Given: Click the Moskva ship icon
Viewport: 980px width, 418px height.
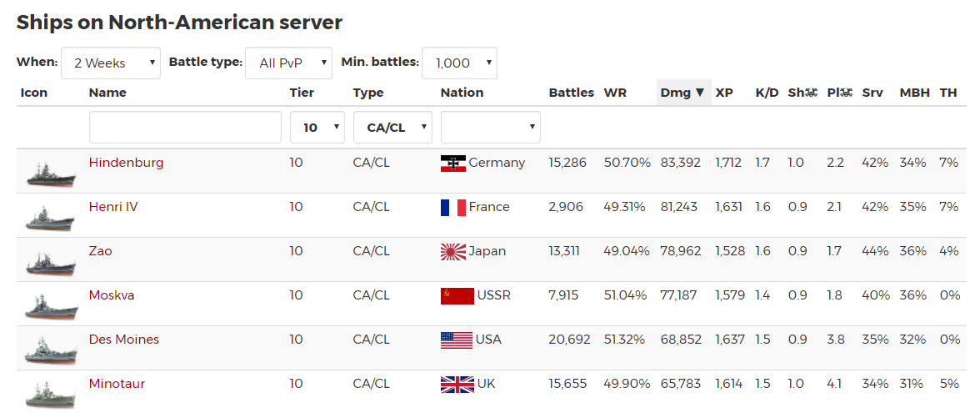Looking at the screenshot, I should point(52,305).
